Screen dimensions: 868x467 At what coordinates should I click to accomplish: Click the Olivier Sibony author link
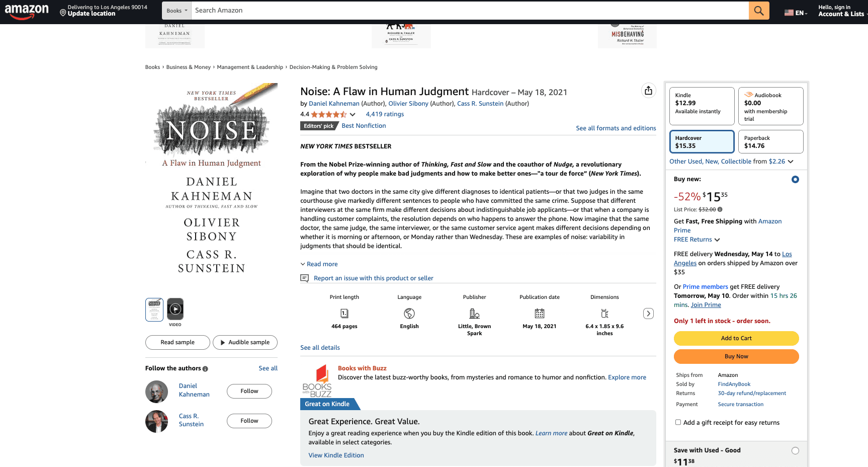point(408,104)
